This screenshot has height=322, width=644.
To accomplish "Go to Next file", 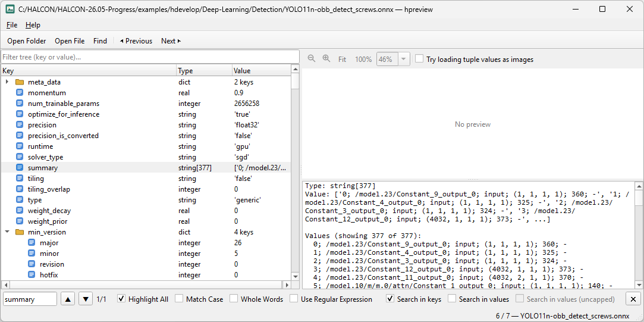I will [x=171, y=40].
